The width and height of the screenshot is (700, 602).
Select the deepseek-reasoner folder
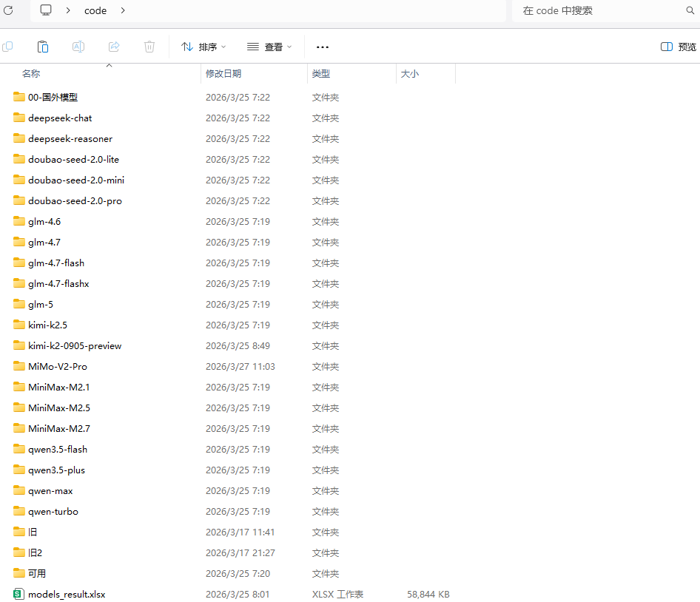70,139
